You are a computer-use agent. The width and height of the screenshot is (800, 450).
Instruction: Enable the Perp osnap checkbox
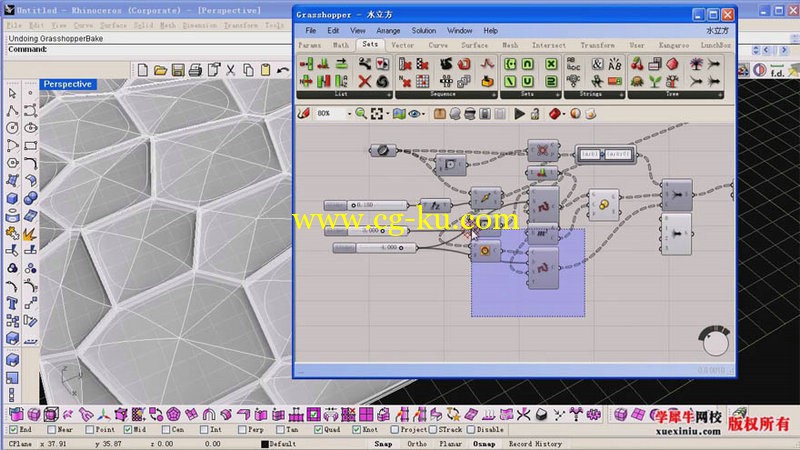tap(242, 430)
